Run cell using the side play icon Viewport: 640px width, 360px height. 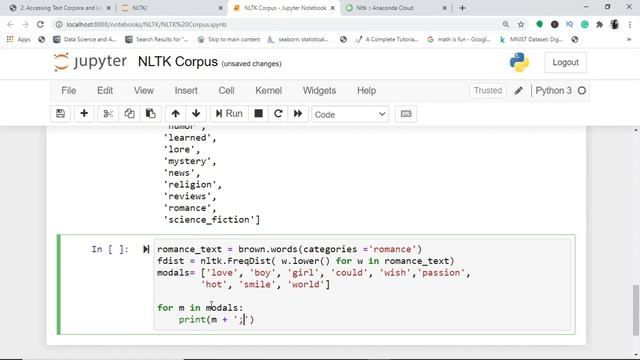point(146,249)
